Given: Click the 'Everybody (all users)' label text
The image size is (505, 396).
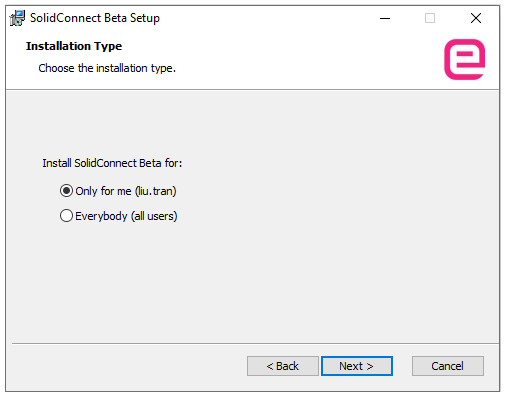Looking at the screenshot, I should pos(126,216).
